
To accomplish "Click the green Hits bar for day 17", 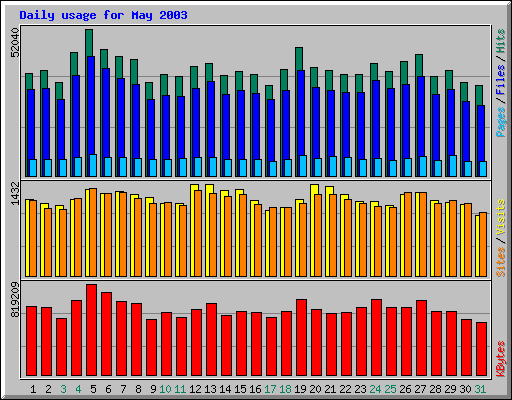I will pos(269,92).
